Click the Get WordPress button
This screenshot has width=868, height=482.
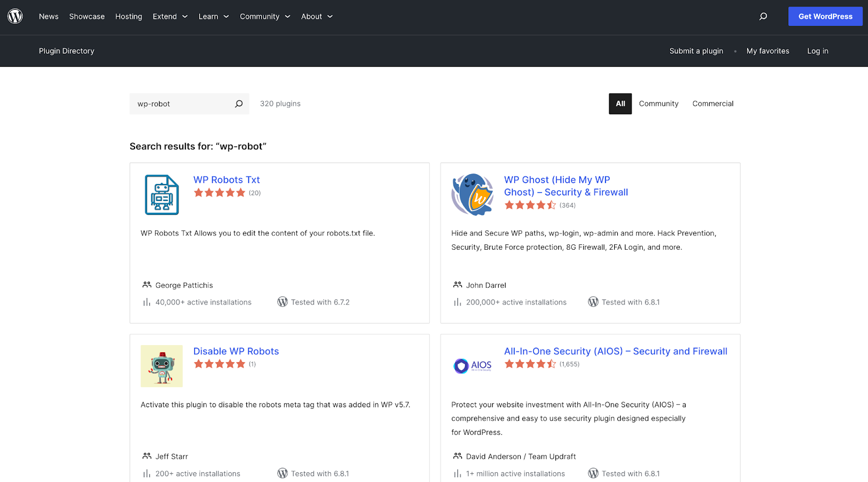[825, 16]
